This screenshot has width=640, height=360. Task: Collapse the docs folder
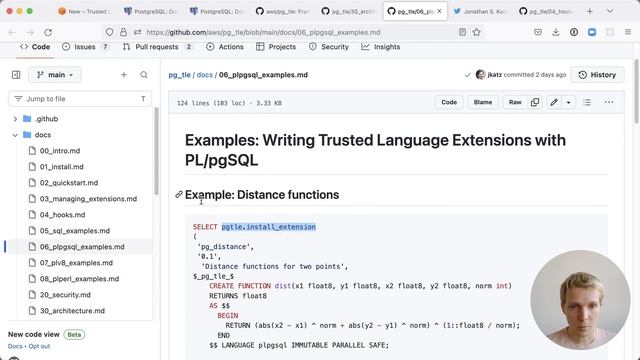15,135
